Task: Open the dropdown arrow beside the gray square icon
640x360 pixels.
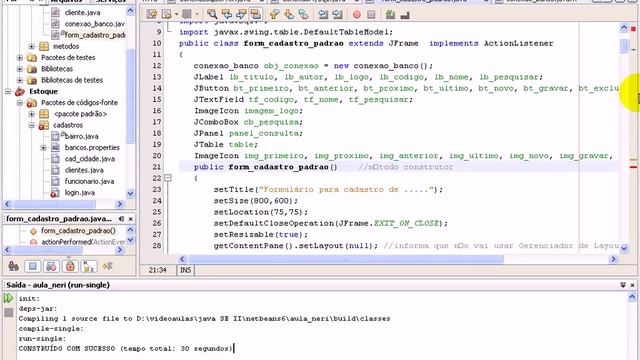Action: pos(196,14)
